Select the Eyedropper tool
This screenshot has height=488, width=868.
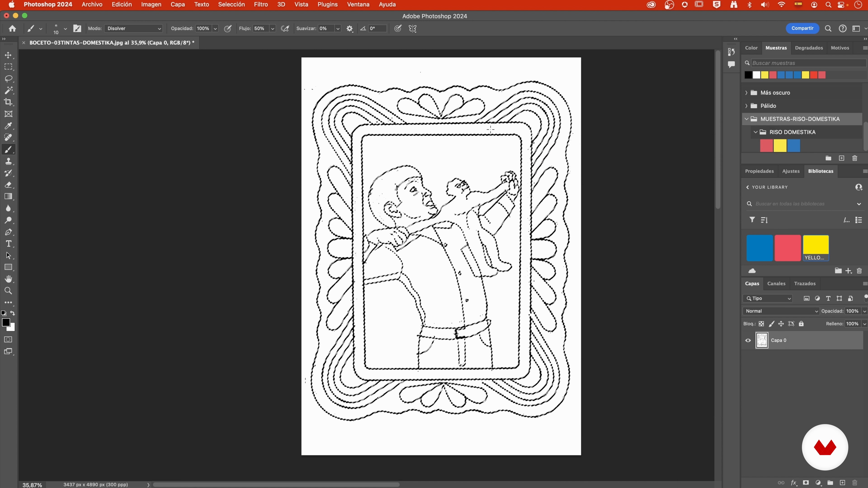[8, 126]
